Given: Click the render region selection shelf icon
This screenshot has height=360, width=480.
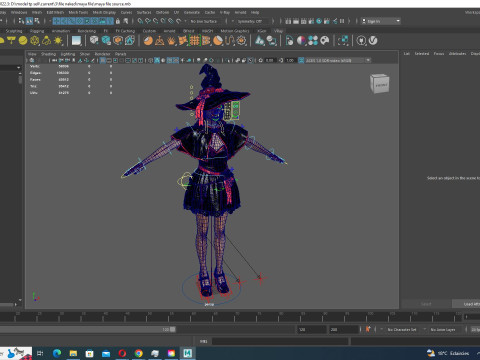Looking at the screenshot, I should (x=343, y=41).
